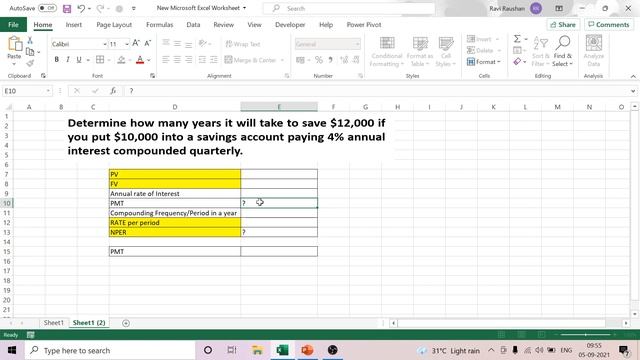Open Cell Styles gallery
Image resolution: width=640 pixels, height=360 pixels.
(445, 51)
